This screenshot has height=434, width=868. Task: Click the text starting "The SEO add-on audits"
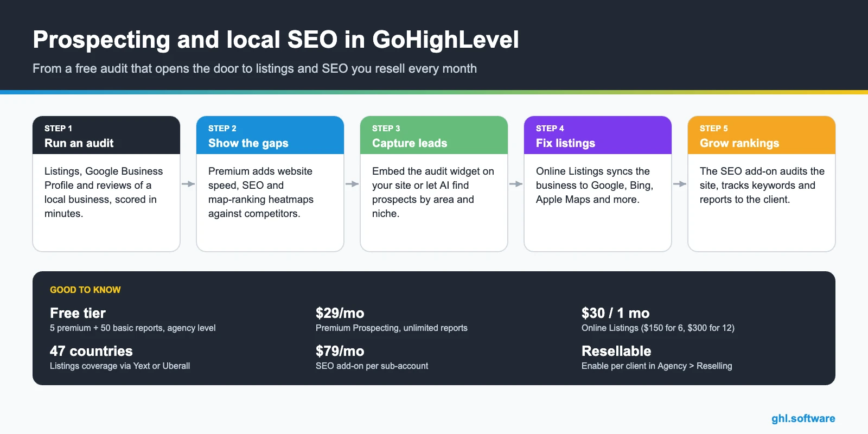762,185
